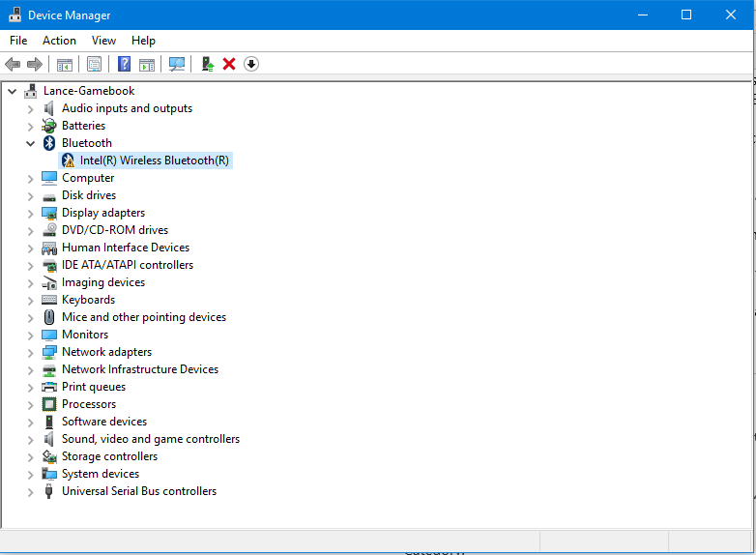Click the Update driver software icon
The width and height of the screenshot is (756, 555).
(x=208, y=64)
